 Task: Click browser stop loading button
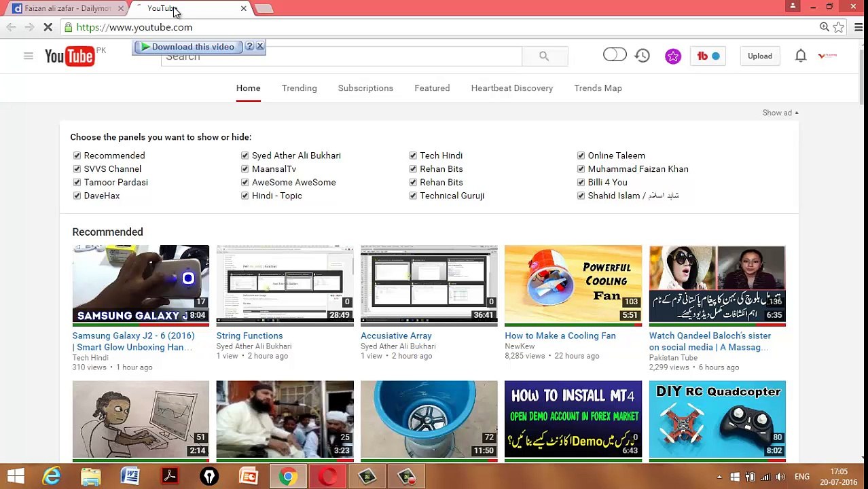[48, 27]
